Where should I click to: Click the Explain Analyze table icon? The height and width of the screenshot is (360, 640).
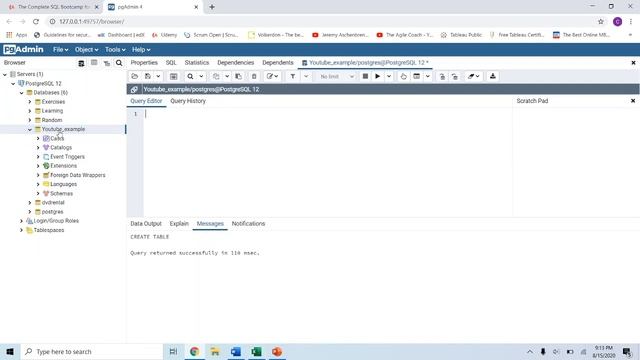point(416,76)
